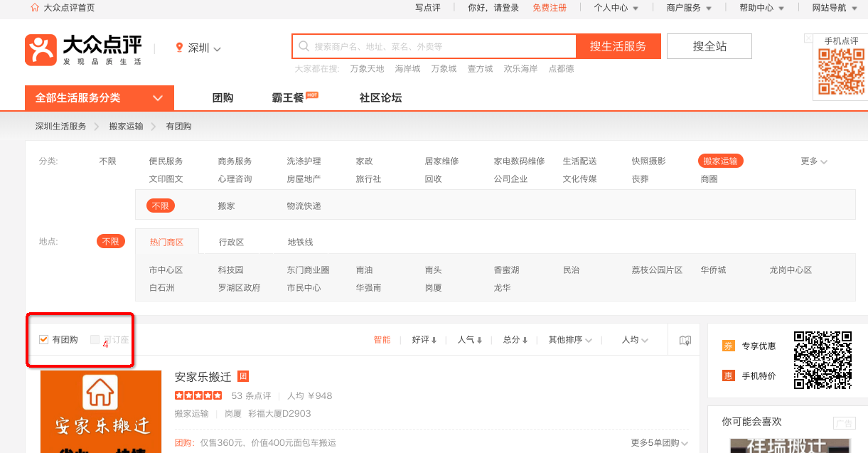The image size is (868, 453).
Task: Filter by 搬家 subcategory
Action: (x=227, y=206)
